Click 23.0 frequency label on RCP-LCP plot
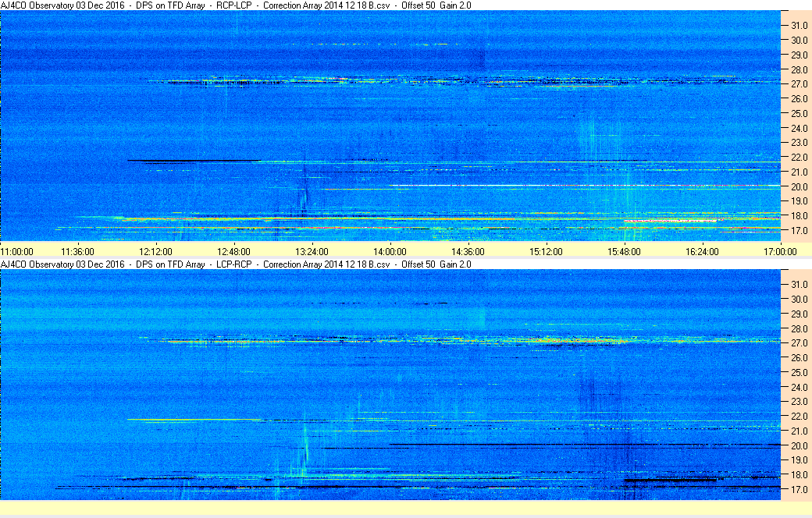812x518 pixels. tap(799, 142)
